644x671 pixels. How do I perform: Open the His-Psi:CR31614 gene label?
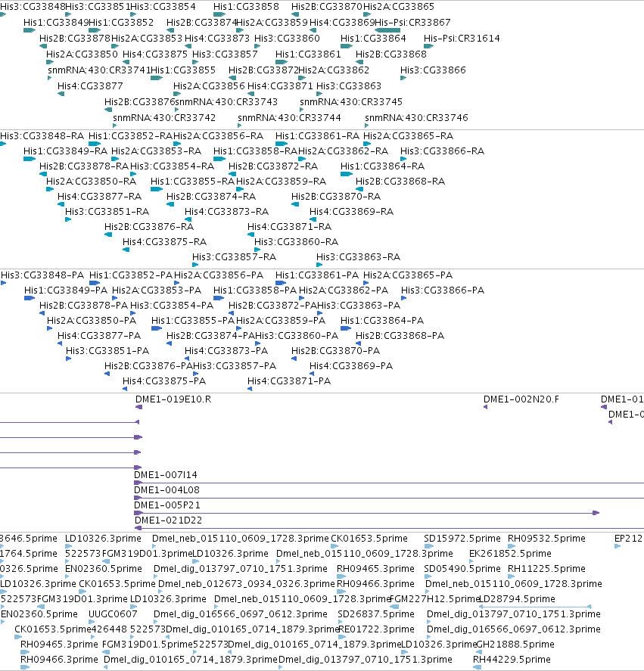[462, 38]
